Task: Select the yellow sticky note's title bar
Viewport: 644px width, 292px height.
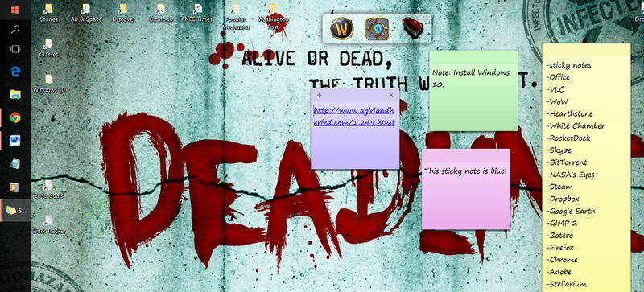Action: (x=586, y=50)
